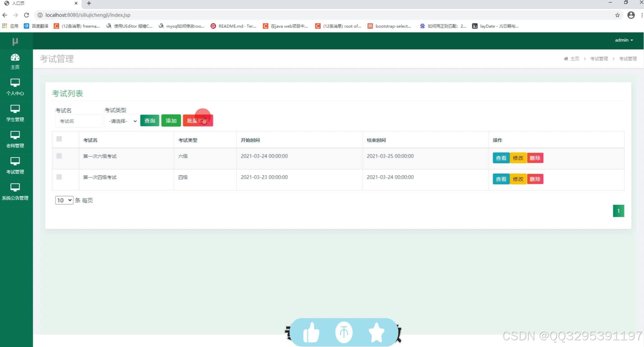Click the browser address bar URL

pos(88,15)
